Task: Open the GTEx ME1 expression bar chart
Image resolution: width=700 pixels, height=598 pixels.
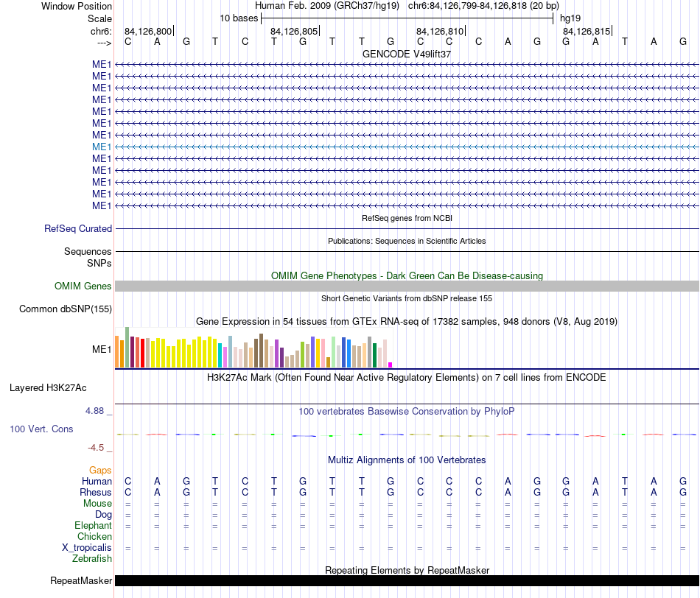Action: (253, 348)
